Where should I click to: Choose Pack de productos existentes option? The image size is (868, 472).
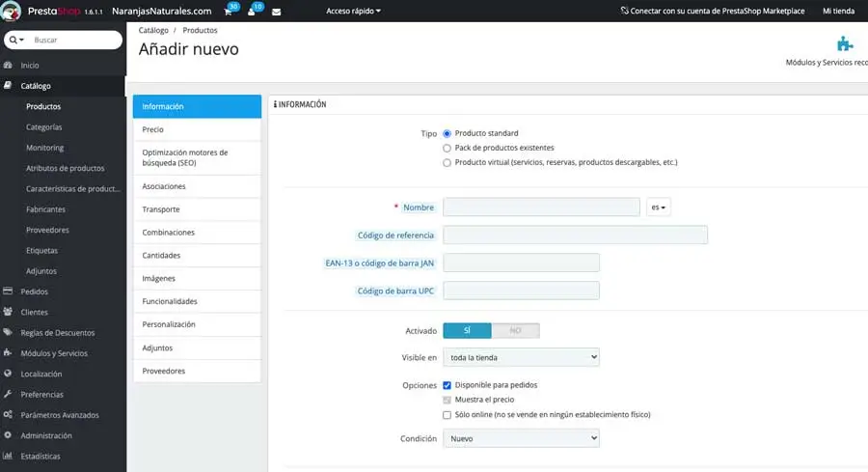coord(447,148)
